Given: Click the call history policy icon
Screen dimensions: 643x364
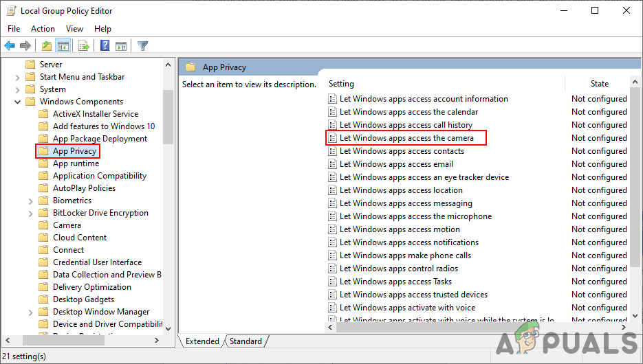Looking at the screenshot, I should point(333,125).
